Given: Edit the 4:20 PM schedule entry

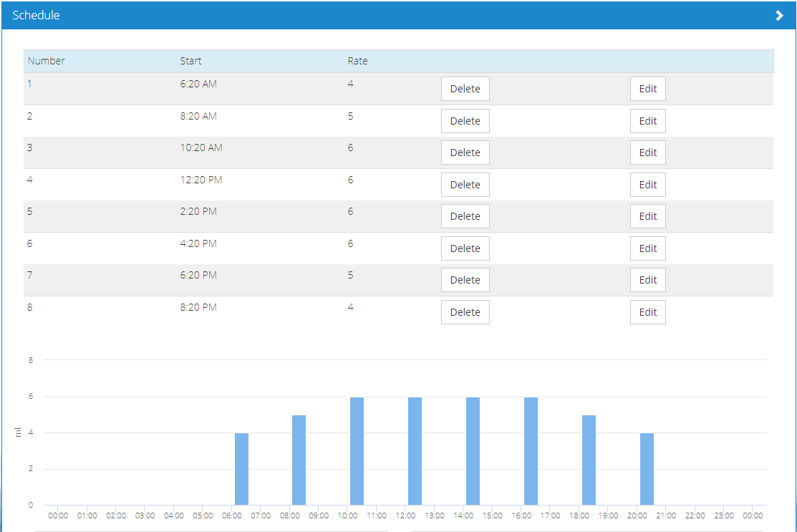Looking at the screenshot, I should click(x=647, y=248).
